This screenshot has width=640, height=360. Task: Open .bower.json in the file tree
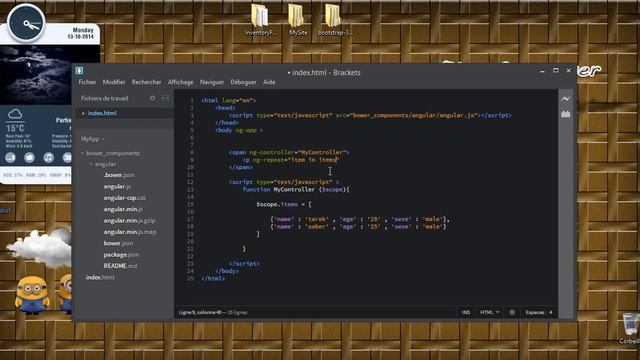click(x=119, y=175)
